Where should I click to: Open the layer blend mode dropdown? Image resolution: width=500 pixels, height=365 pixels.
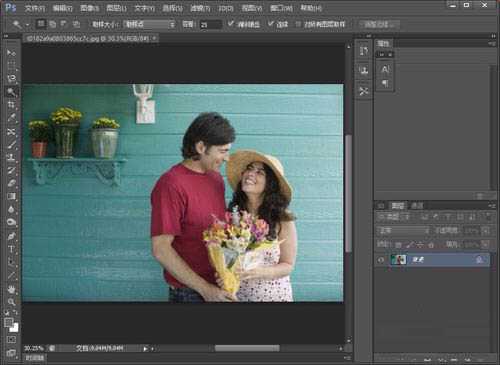(x=403, y=231)
